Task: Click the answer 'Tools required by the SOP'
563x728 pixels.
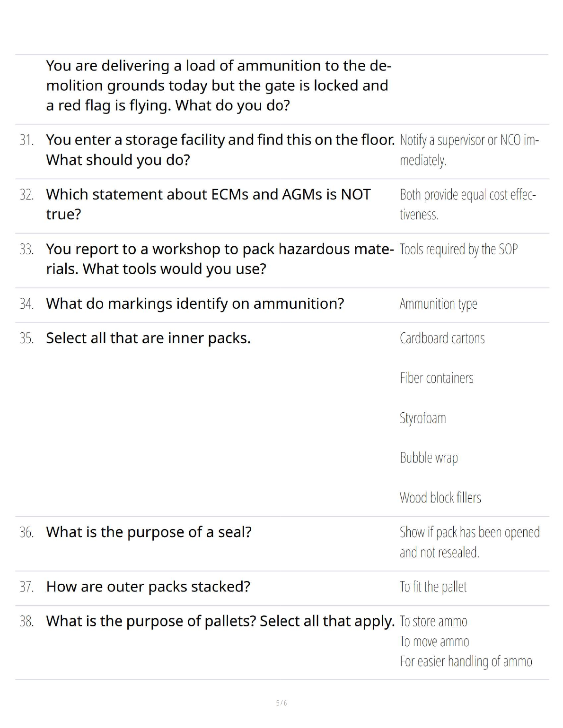Action: click(458, 249)
